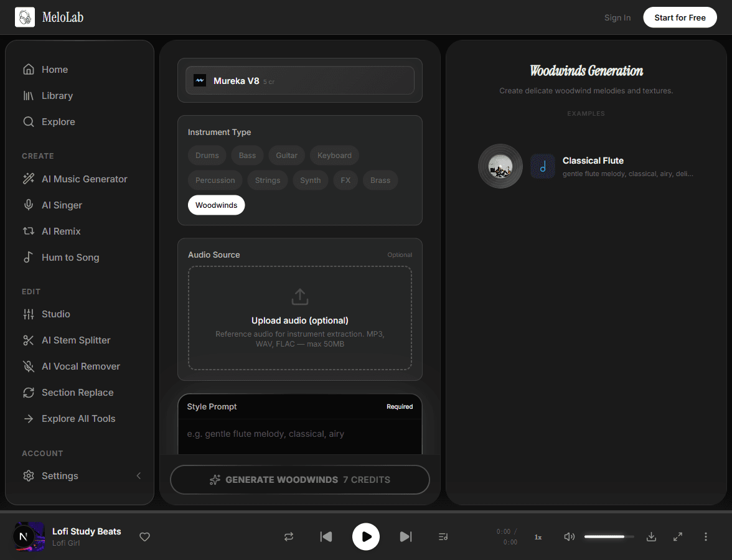Select the Keyboard instrument type
Viewport: 732px width, 560px height.
click(334, 156)
